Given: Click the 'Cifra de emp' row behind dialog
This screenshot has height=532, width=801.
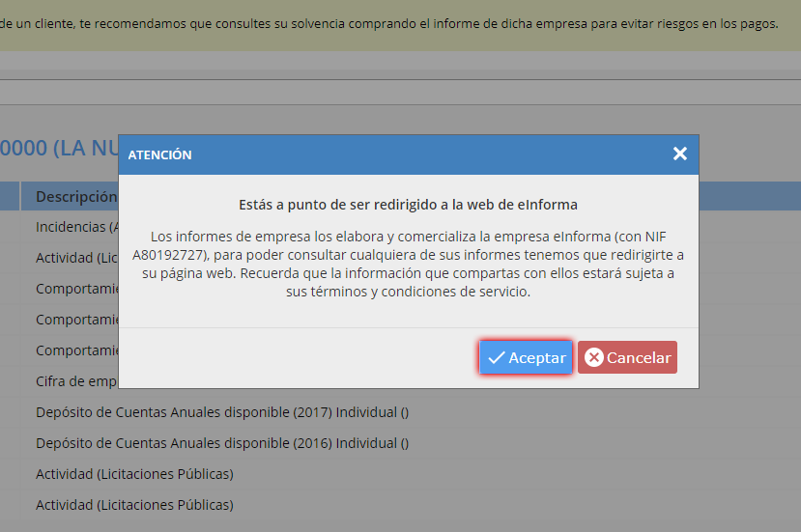Looking at the screenshot, I should [76, 381].
